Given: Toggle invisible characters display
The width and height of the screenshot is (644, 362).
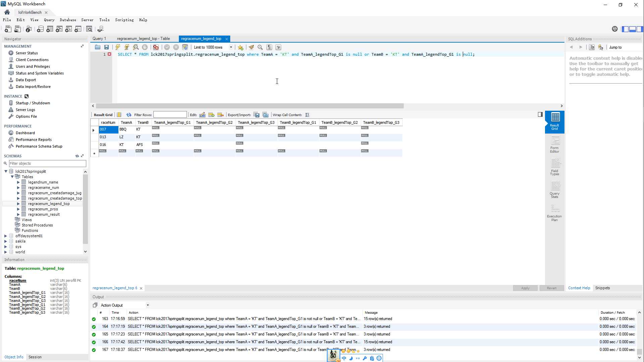Looking at the screenshot, I should click(269, 47).
